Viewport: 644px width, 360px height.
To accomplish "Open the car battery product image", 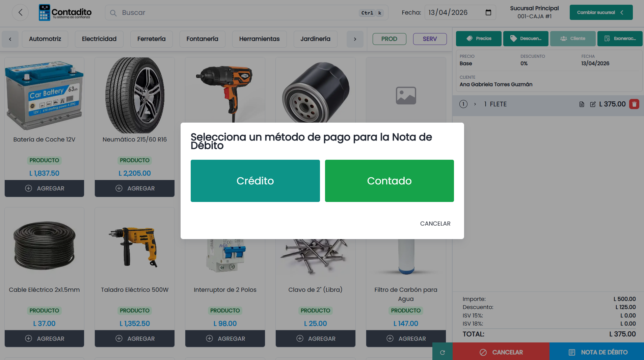I will pyautogui.click(x=44, y=95).
